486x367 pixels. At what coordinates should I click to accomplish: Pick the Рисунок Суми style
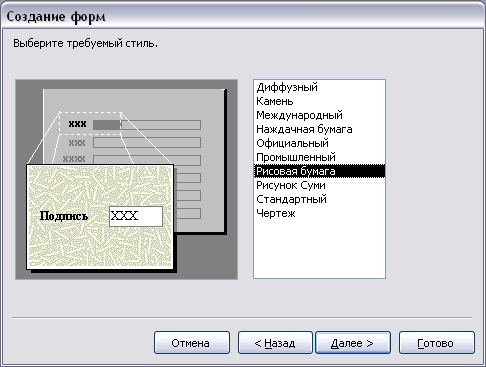point(319,185)
